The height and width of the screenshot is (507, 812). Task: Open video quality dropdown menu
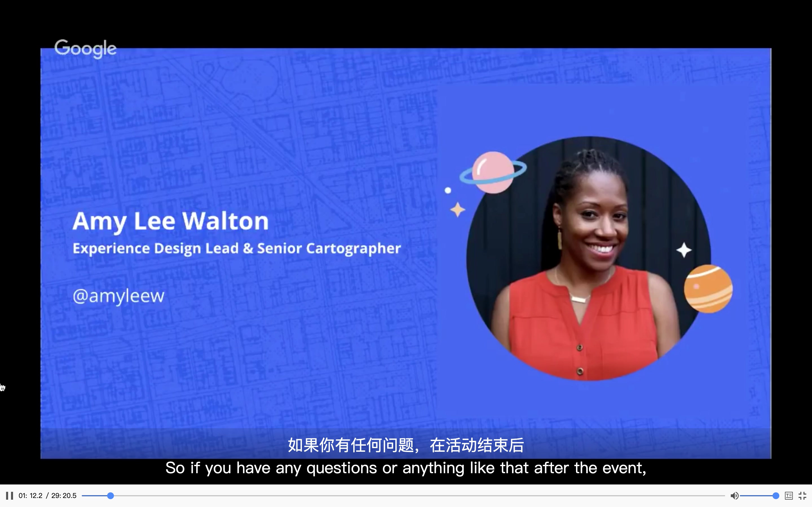click(789, 495)
